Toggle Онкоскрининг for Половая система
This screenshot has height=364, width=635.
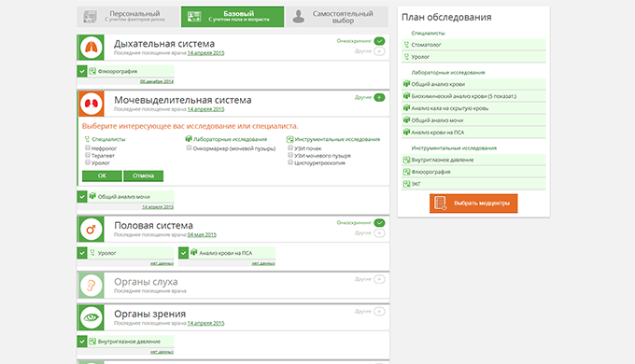[379, 223]
